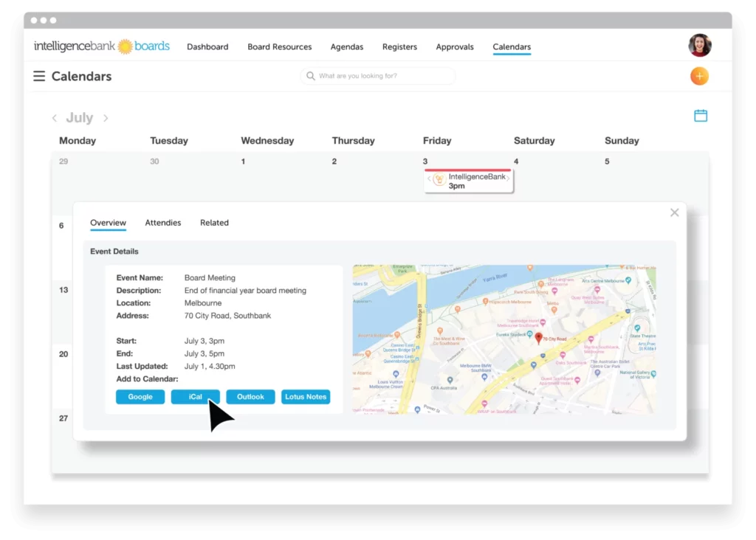Open the user profile avatar
The height and width of the screenshot is (540, 756).
coord(699,46)
